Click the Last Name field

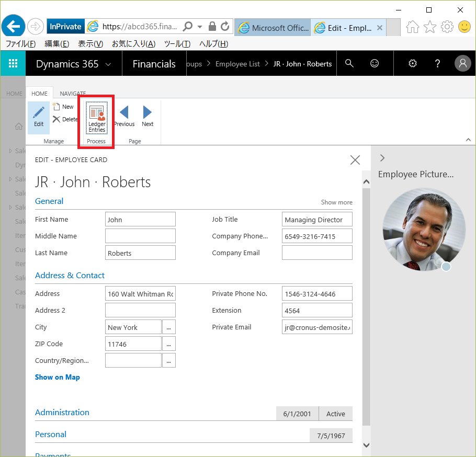(140, 253)
